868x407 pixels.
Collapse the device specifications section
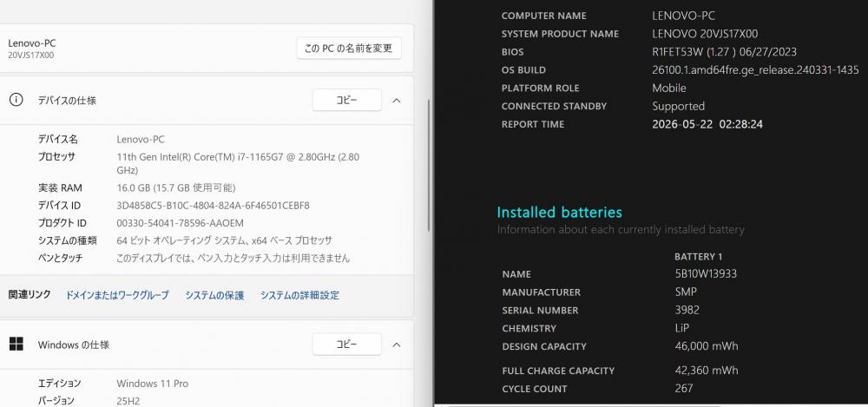coord(397,101)
